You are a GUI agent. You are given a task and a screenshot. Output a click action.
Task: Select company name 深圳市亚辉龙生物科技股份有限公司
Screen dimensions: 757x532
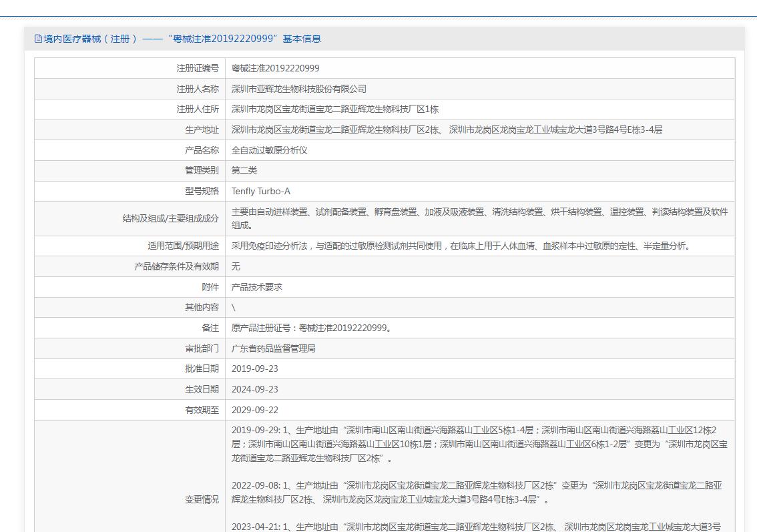coord(299,89)
